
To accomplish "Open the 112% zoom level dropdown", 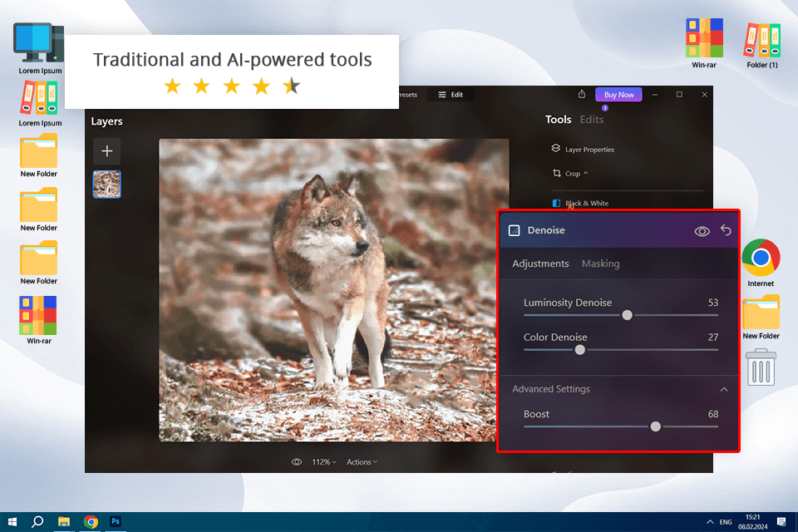I will click(x=323, y=462).
